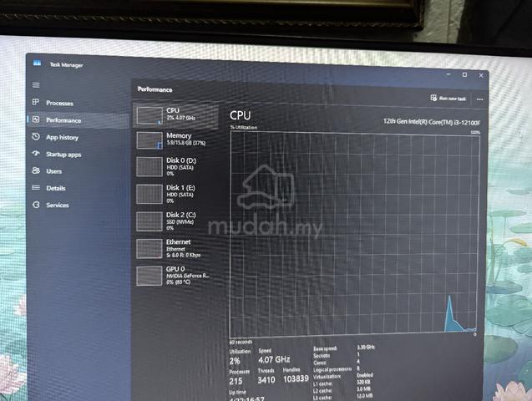Select Disk 2 (C:) graph thumbnail
532x401 pixels.
click(149, 221)
